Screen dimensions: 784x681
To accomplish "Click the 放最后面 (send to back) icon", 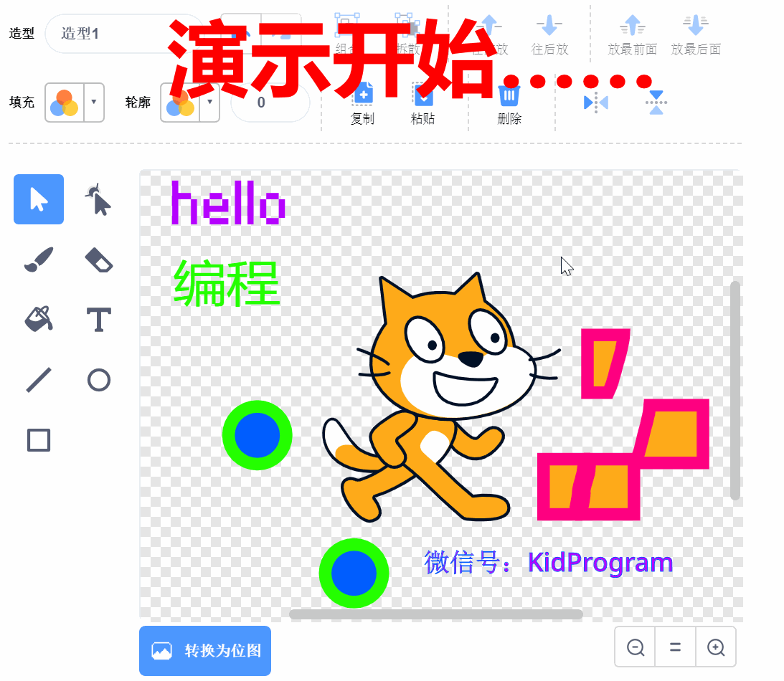I will [x=696, y=25].
